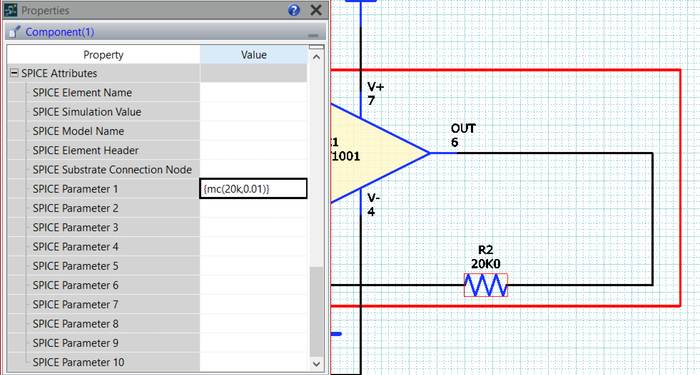Viewport: 700px width, 375px height.
Task: Select the SPICE Parameter 5 row
Action: [x=157, y=266]
